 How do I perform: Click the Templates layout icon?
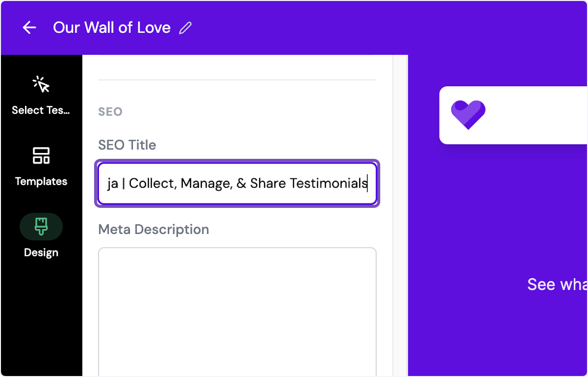tap(41, 156)
